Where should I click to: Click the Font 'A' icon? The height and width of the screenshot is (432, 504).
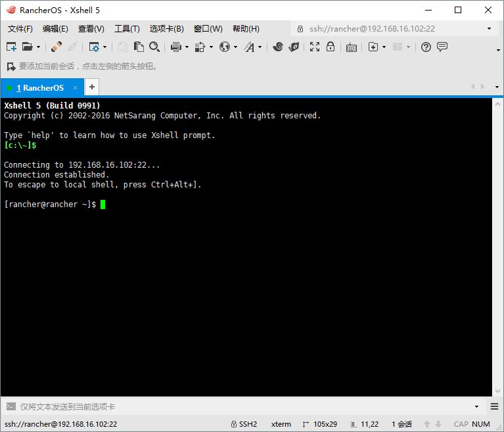(x=249, y=47)
